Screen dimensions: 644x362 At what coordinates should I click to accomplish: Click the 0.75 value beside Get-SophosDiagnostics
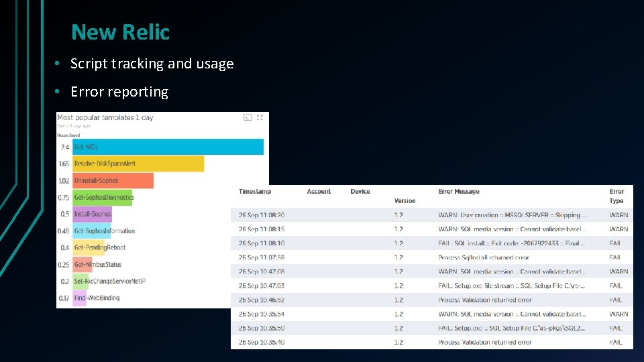click(x=63, y=197)
